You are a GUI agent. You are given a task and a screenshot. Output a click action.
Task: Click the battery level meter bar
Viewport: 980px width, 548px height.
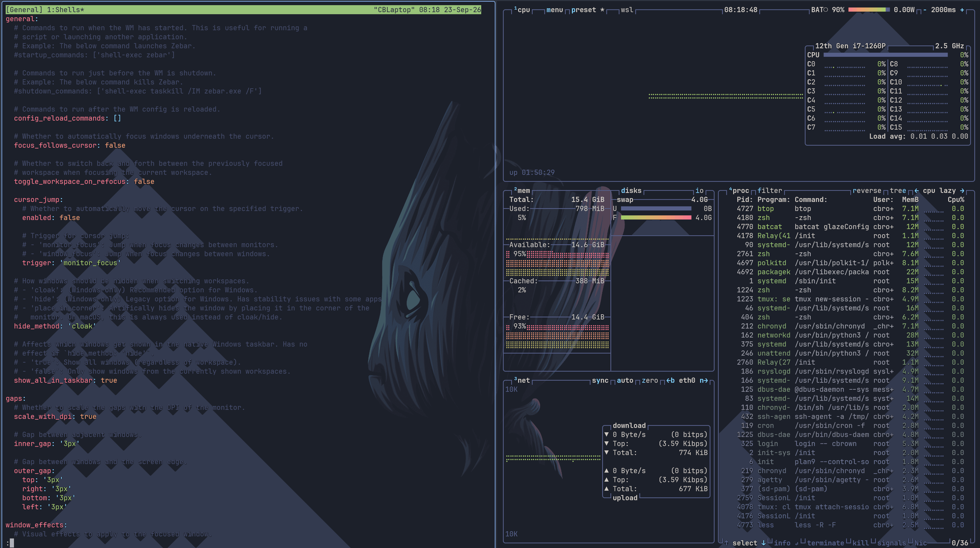coord(869,10)
